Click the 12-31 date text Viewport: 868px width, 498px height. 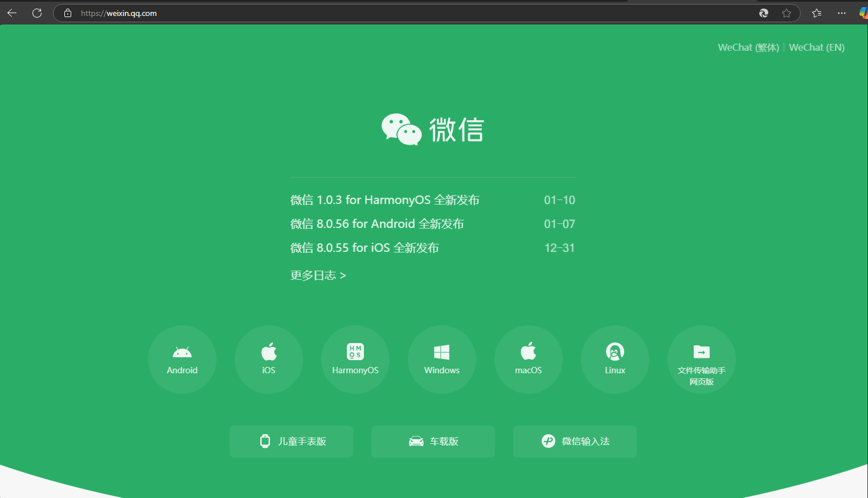pyautogui.click(x=559, y=248)
